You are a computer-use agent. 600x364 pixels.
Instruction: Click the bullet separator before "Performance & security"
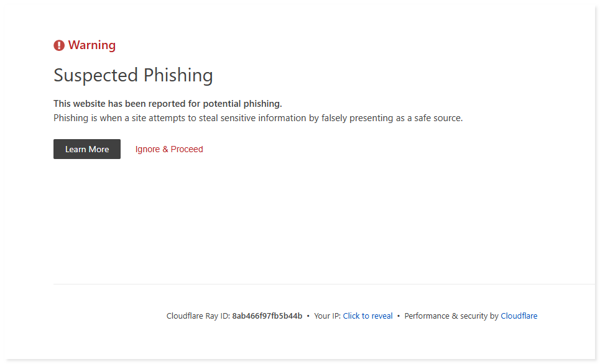coord(399,316)
